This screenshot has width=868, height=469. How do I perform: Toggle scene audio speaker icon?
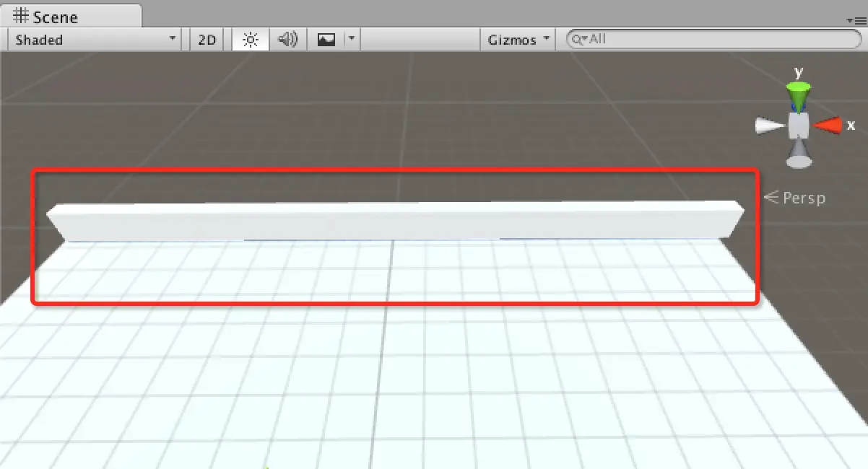point(288,40)
